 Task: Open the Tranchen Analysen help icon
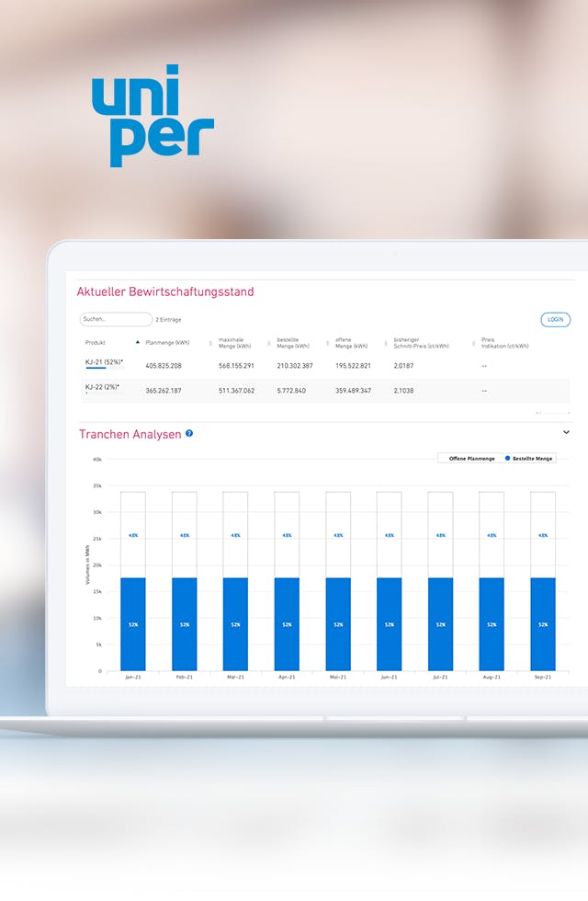[189, 433]
